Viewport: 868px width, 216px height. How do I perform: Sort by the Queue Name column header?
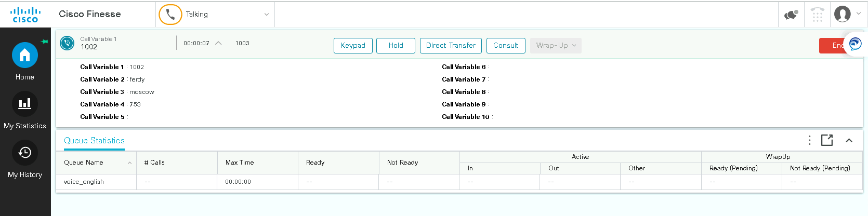[84, 163]
